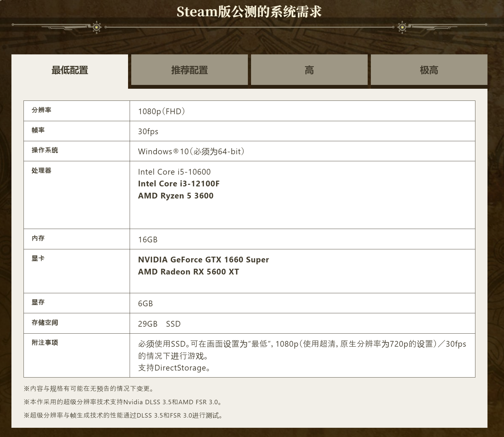Click NVIDIA GeForce GTX 1660 Super text
The image size is (504, 437).
tap(203, 260)
